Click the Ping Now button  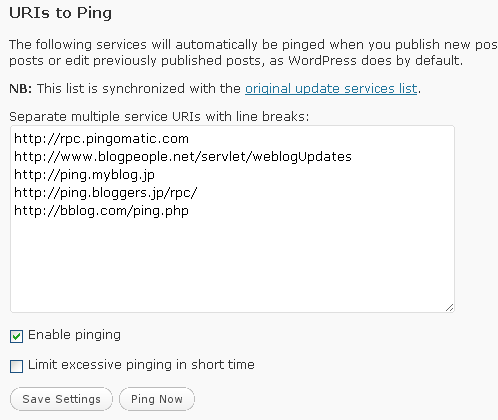click(157, 399)
